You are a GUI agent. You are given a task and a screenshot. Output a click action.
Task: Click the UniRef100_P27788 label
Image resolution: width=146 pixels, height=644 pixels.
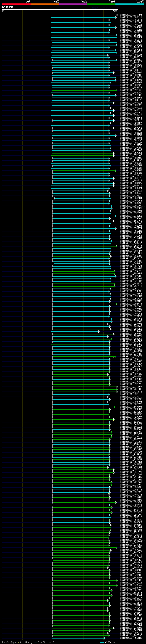[x=131, y=276]
